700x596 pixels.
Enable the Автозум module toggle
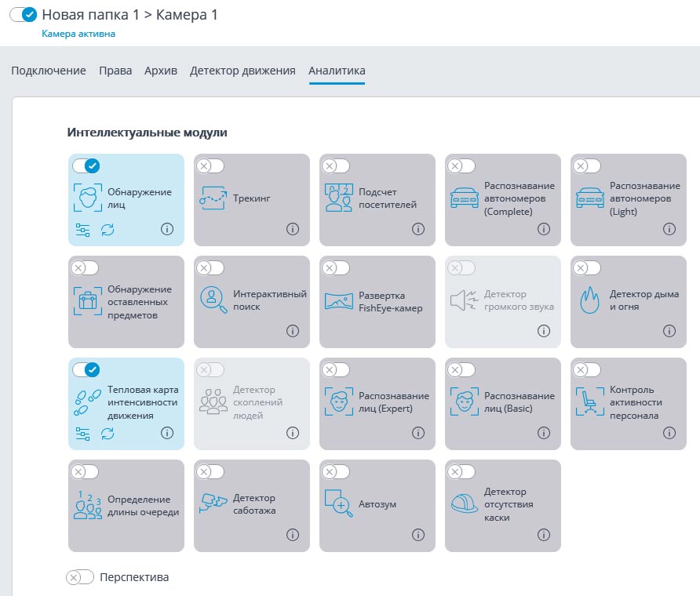336,471
